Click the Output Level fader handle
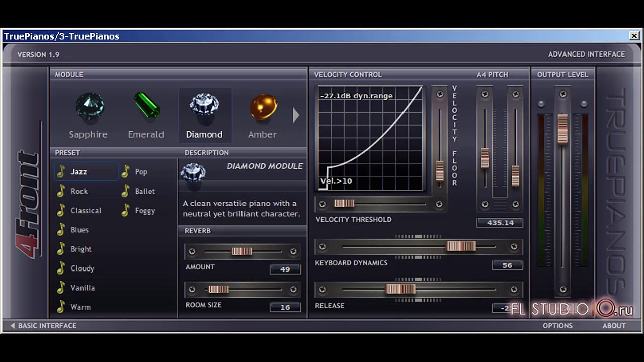Screen dimensions: 644x362 pyautogui.click(x=562, y=129)
